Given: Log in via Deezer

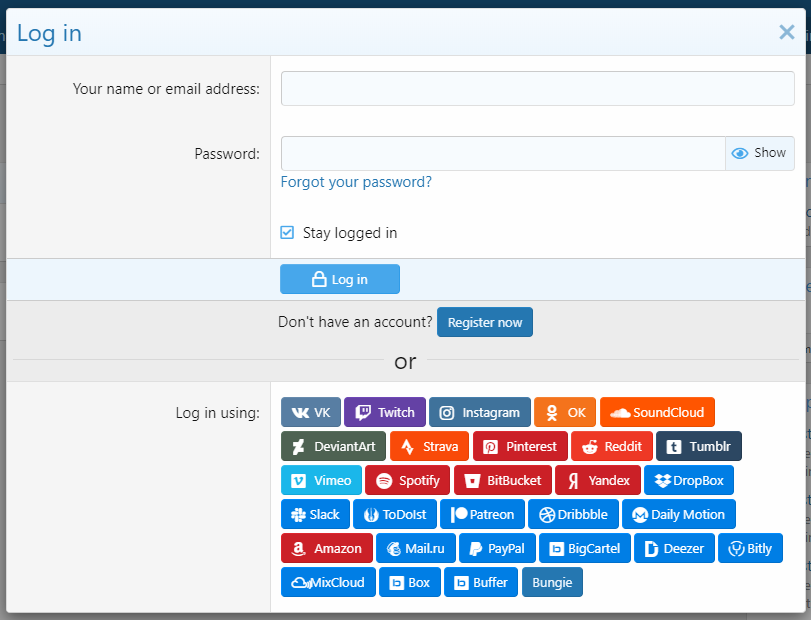Looking at the screenshot, I should click(x=674, y=548).
